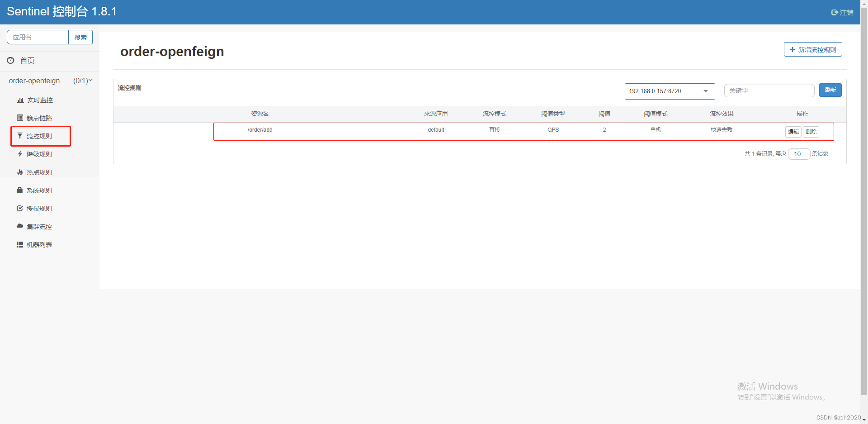
Task: Click the 阈值模式 column header
Action: coord(656,114)
